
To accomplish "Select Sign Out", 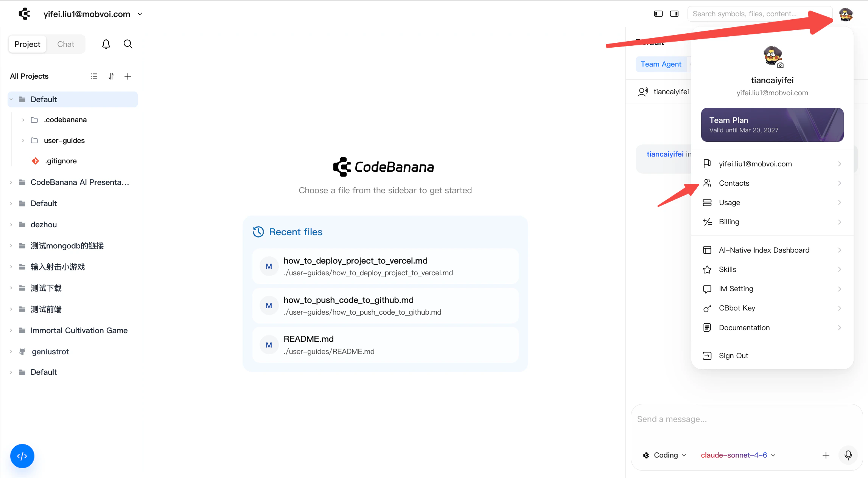I will click(772, 356).
